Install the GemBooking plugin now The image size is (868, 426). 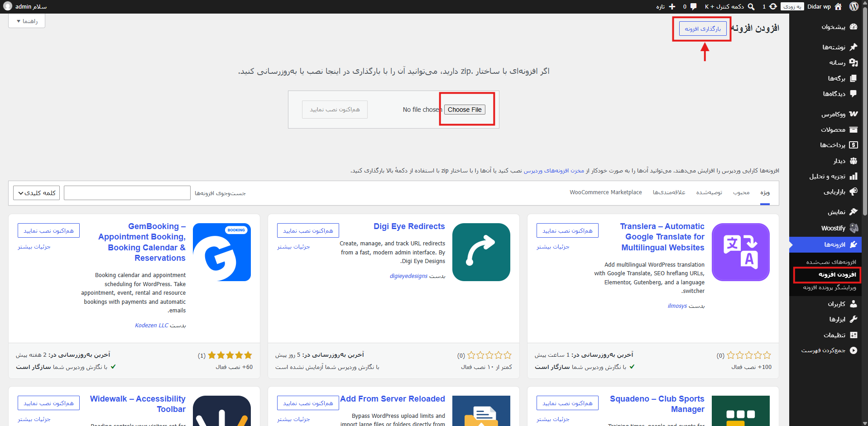tap(48, 230)
